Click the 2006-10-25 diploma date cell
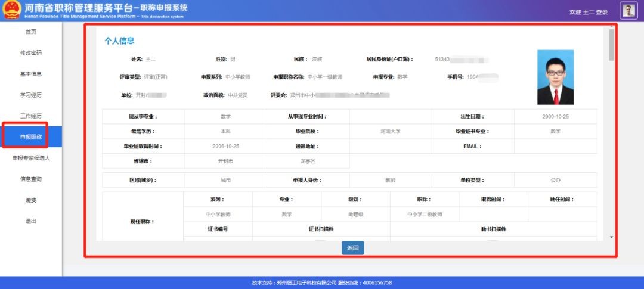Screen dimensions: 644x289 pyautogui.click(x=225, y=146)
